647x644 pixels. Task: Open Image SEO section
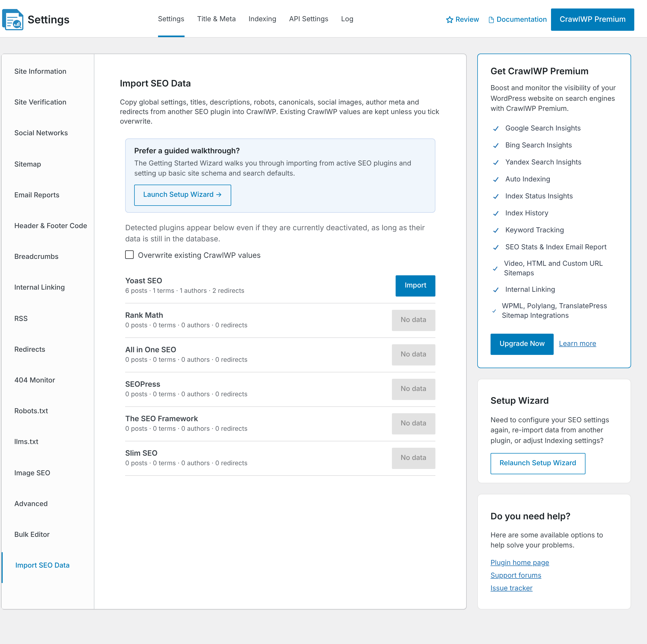[x=32, y=473]
